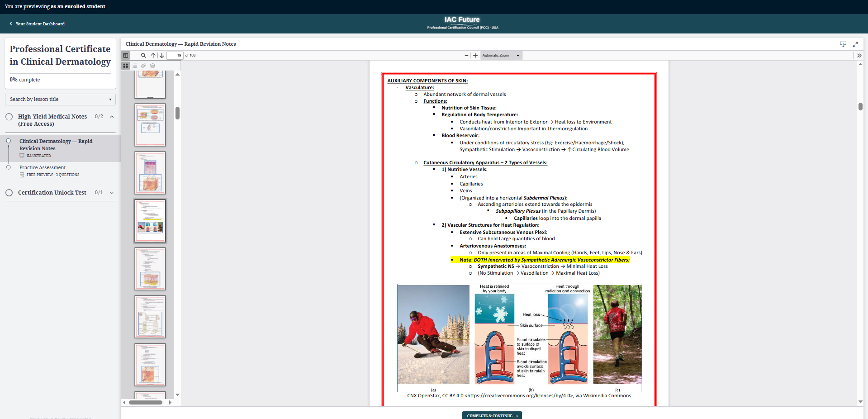Show document outline view in sidebar

click(135, 66)
